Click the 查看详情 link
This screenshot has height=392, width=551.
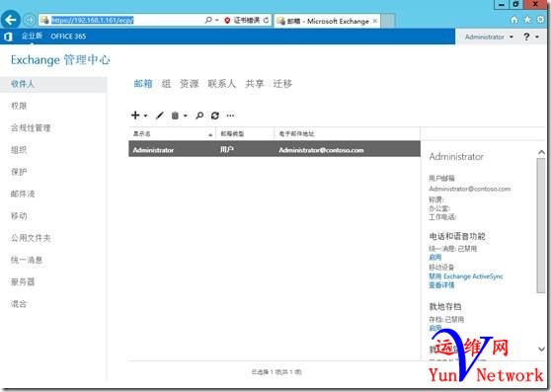tap(441, 285)
